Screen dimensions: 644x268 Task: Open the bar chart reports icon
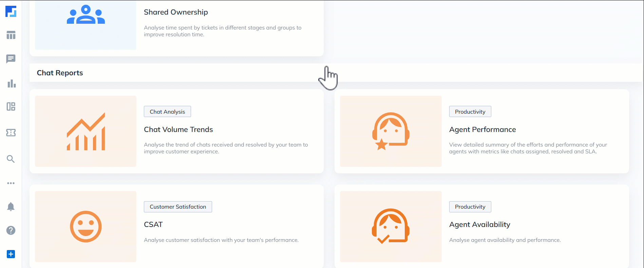click(11, 83)
